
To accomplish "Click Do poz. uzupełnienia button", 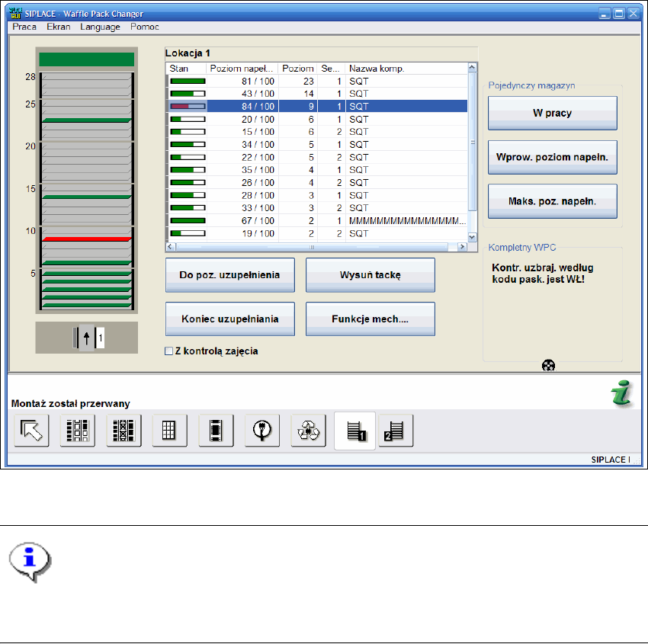I will pos(230,275).
